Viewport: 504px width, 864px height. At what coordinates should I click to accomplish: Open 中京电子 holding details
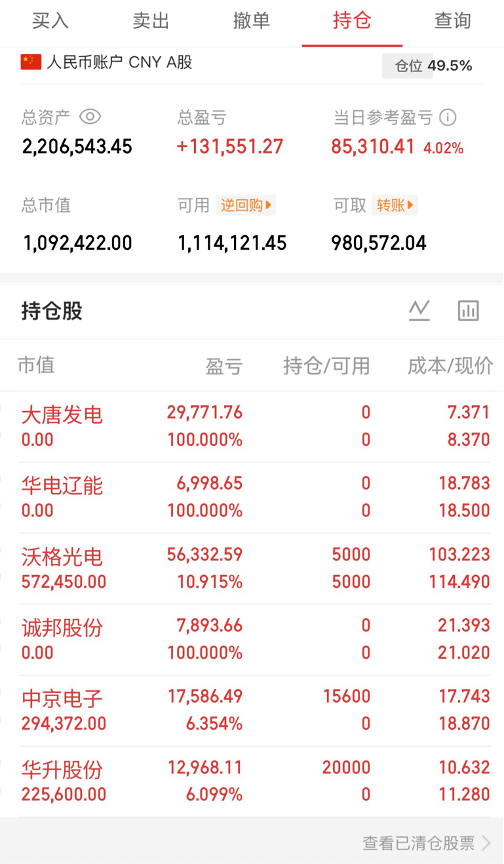click(252, 711)
